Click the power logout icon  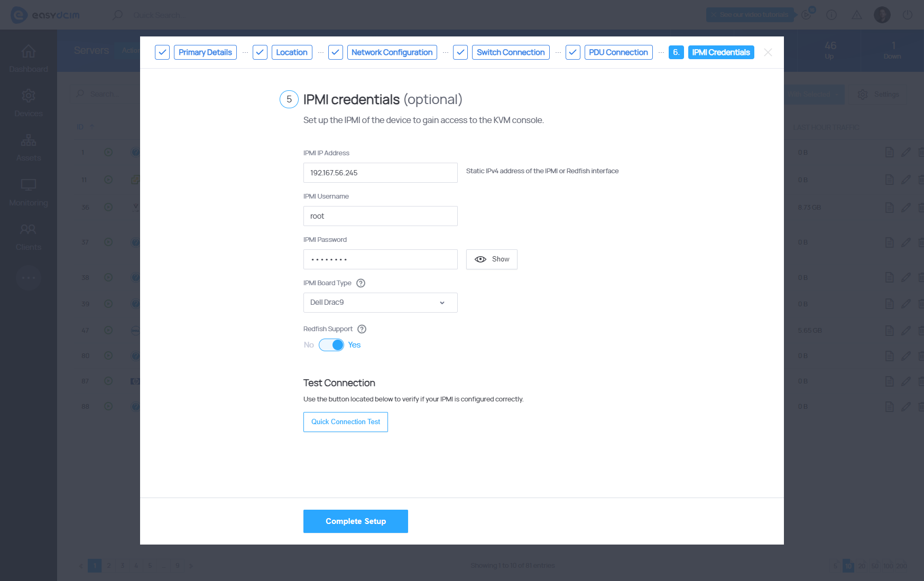point(908,15)
